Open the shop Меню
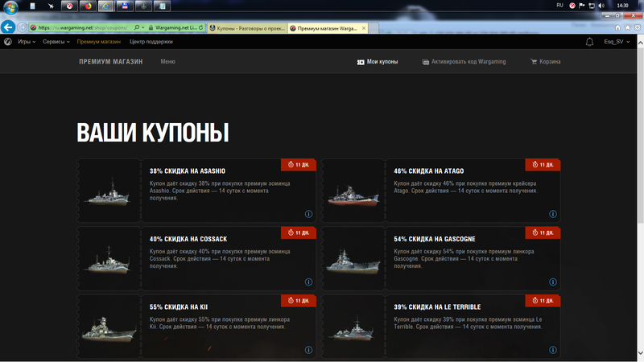 click(167, 62)
